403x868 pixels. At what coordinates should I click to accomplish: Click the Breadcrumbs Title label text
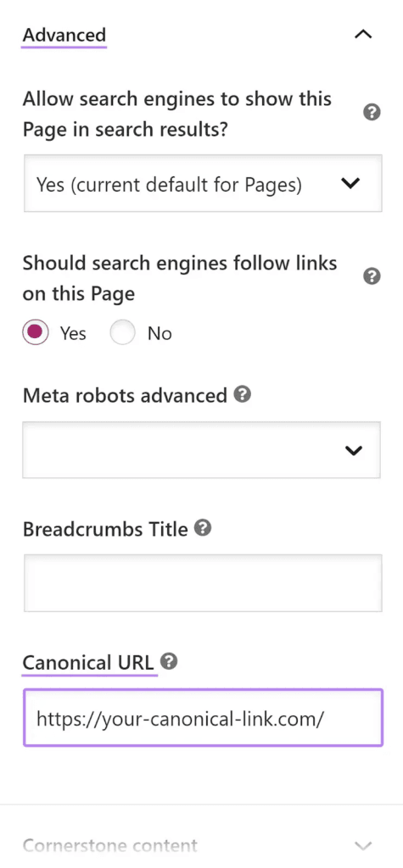[x=105, y=529]
